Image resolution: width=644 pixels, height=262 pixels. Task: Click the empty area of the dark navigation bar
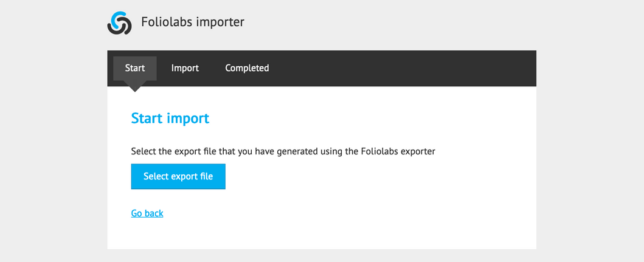pos(403,68)
